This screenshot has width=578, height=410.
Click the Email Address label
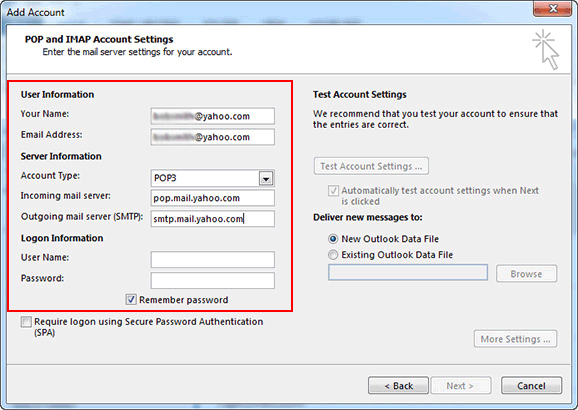51,135
